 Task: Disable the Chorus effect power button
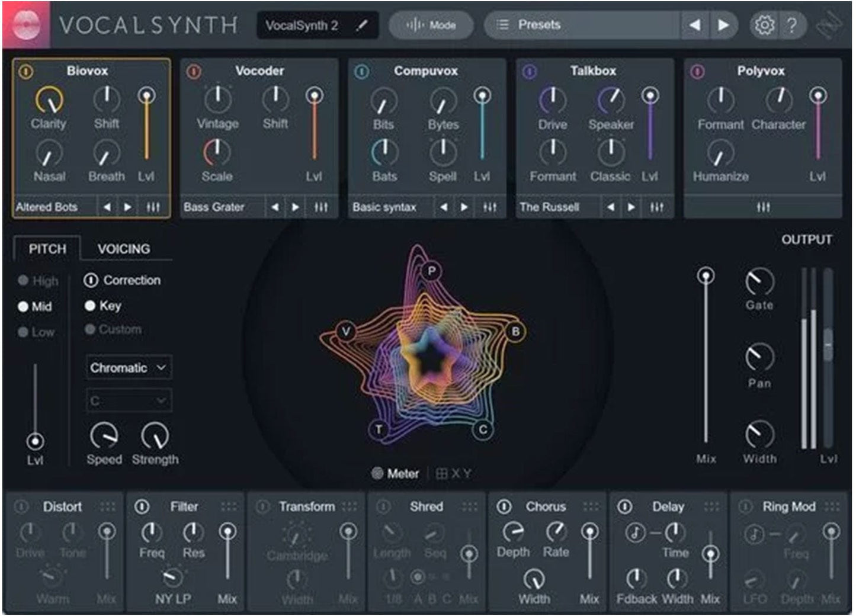(x=504, y=506)
